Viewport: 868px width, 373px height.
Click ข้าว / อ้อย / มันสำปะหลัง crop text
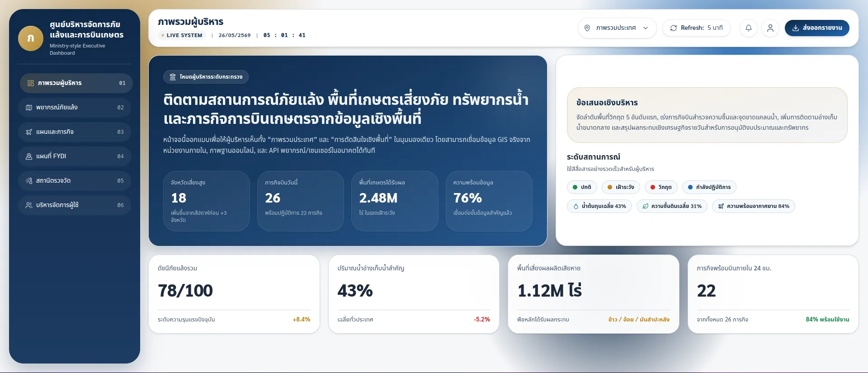click(x=639, y=320)
